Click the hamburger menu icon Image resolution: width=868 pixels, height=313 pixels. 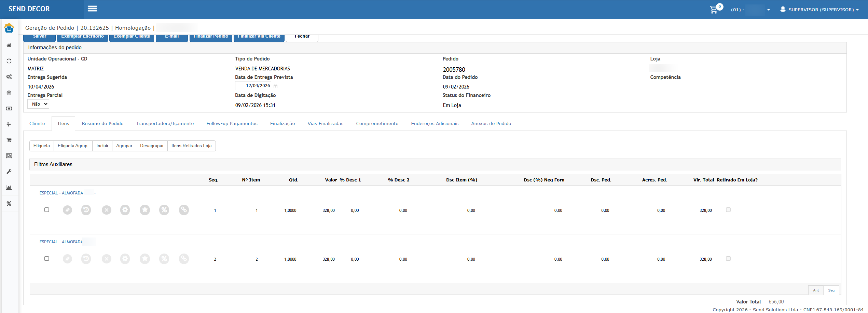(92, 9)
